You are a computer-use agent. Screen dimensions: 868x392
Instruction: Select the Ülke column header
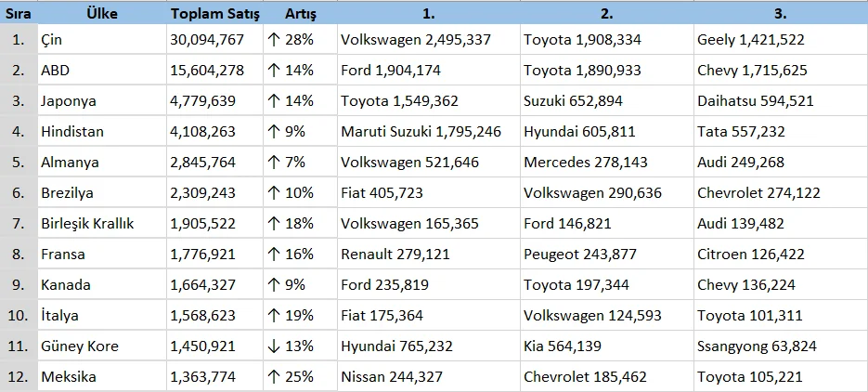101,14
